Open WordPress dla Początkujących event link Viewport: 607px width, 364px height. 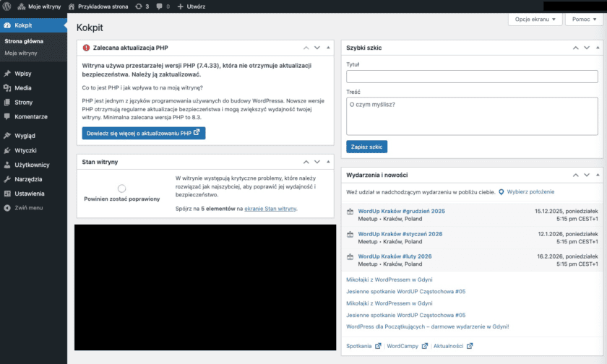pyautogui.click(x=427, y=327)
